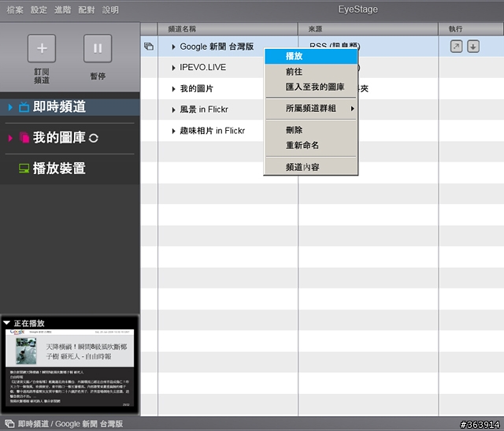Click the 執行 column header
The width and height of the screenshot is (504, 431).
(x=471, y=29)
